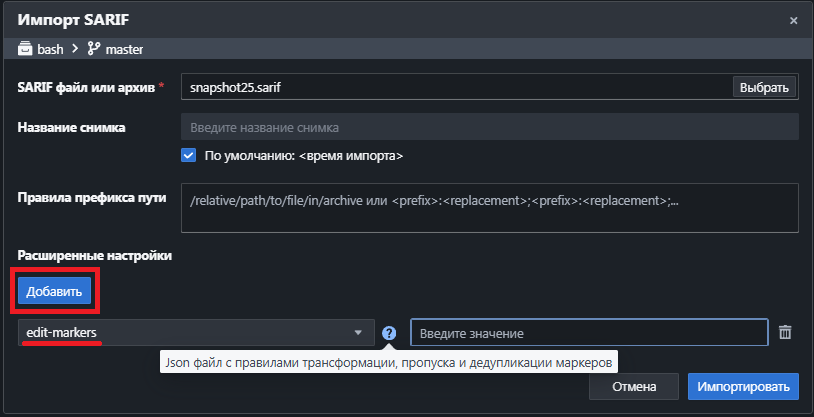The height and width of the screenshot is (417, 814).
Task: Click the path prefix rules text area
Action: (x=488, y=207)
